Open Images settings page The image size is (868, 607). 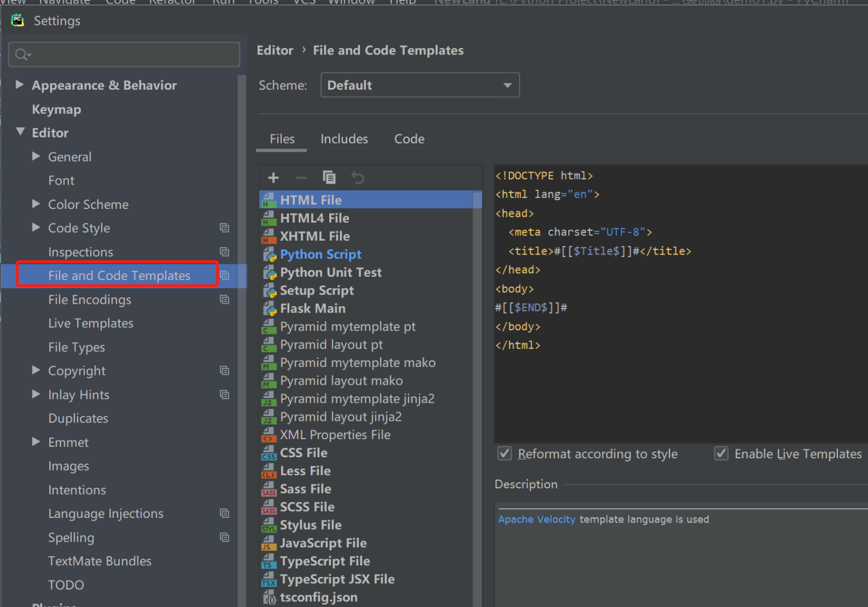68,466
